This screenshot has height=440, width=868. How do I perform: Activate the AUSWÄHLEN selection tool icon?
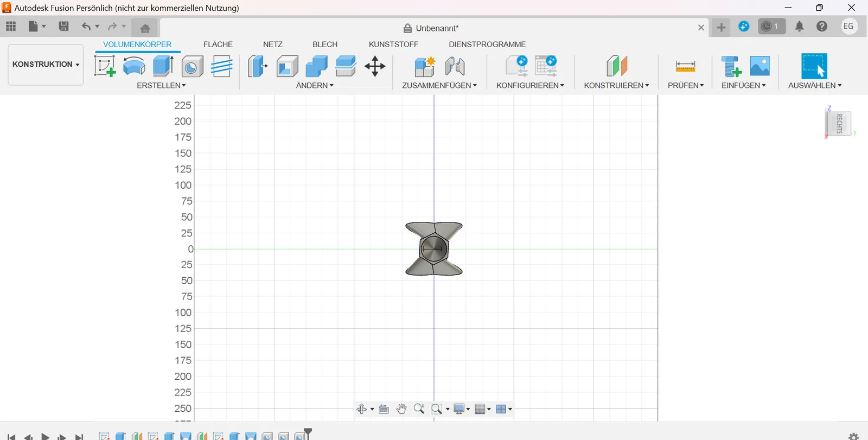[x=814, y=66]
